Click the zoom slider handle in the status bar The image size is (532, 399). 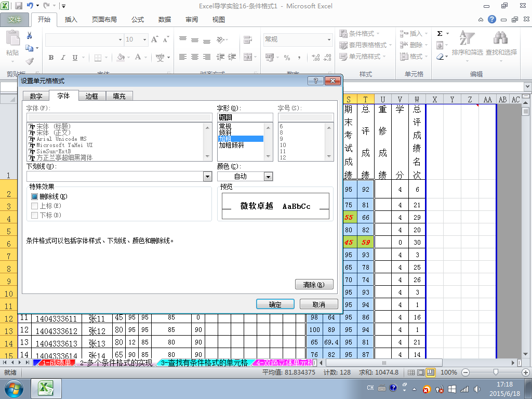pos(496,373)
